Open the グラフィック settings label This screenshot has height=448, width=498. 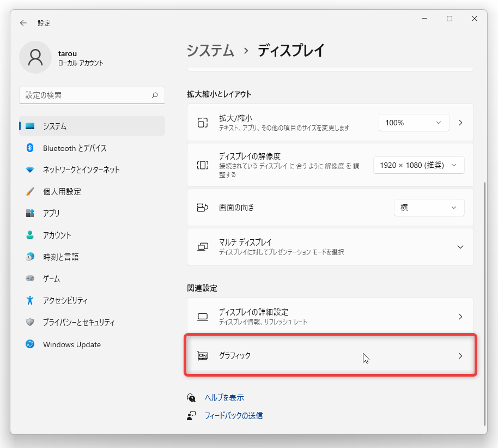pos(235,355)
